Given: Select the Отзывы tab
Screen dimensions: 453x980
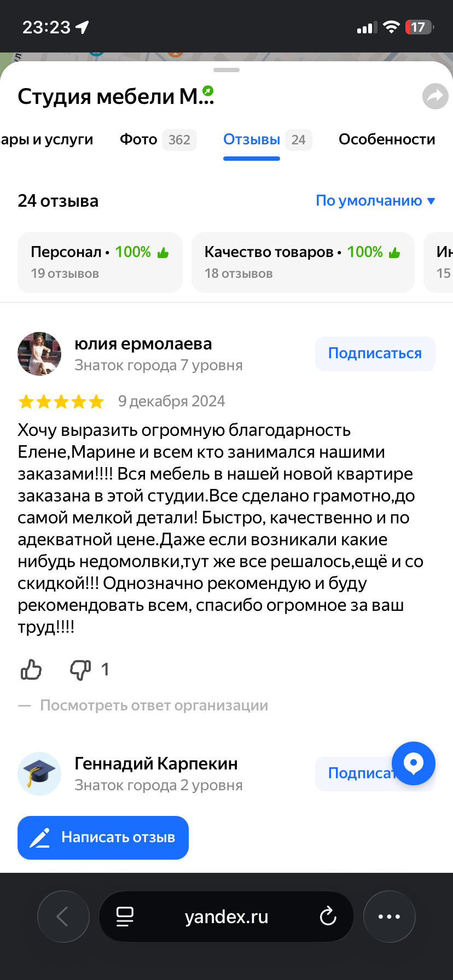Looking at the screenshot, I should 252,139.
